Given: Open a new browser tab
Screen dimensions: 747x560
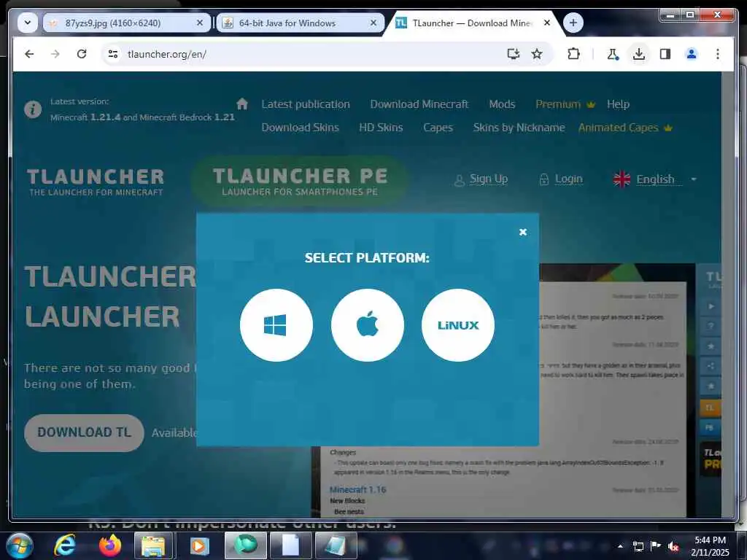Looking at the screenshot, I should point(573,23).
